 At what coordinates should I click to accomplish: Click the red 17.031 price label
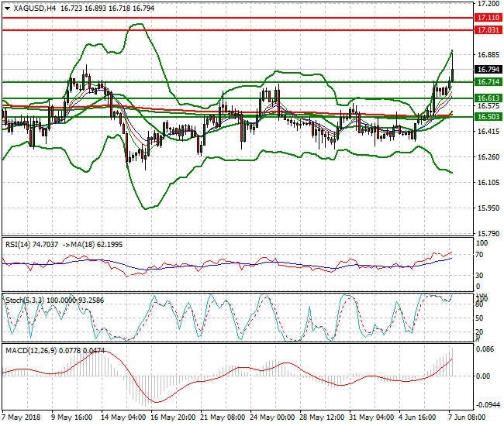(x=487, y=29)
